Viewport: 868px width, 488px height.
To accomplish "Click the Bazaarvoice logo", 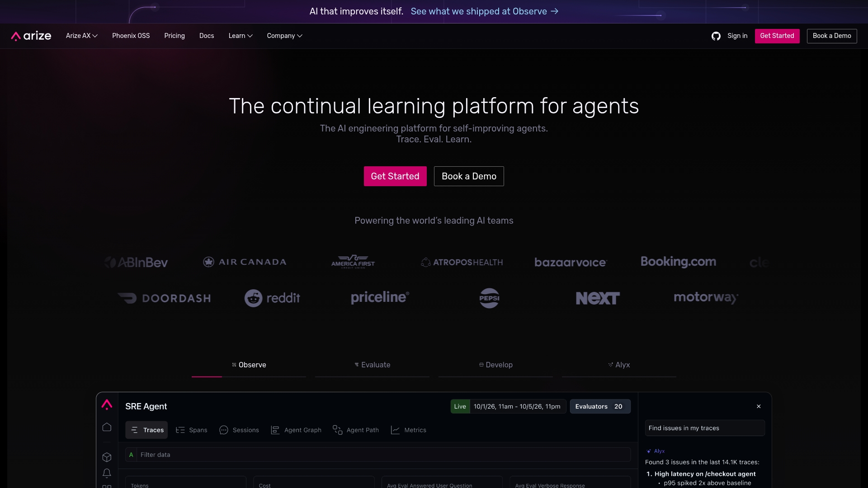I will click(571, 262).
